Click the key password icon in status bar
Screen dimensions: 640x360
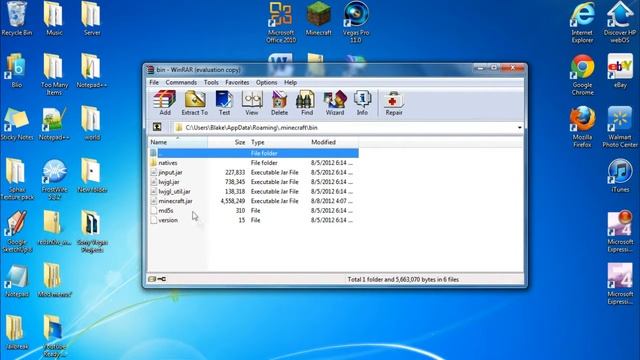(162, 279)
